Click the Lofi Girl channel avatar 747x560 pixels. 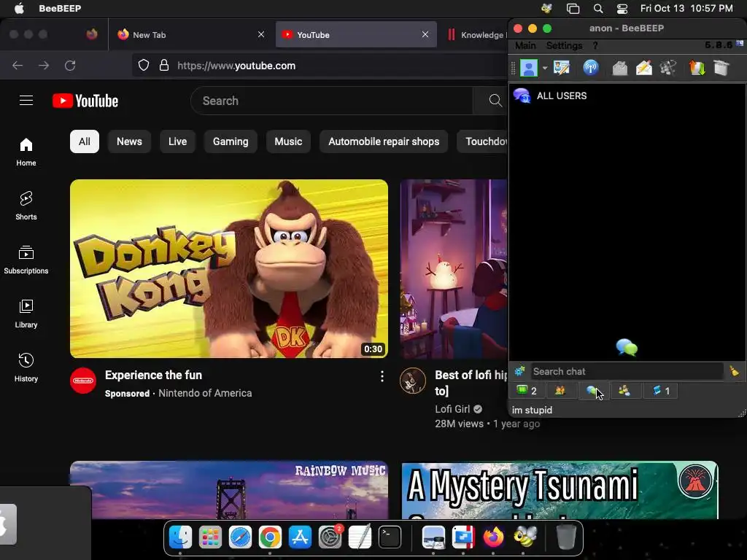[413, 381]
